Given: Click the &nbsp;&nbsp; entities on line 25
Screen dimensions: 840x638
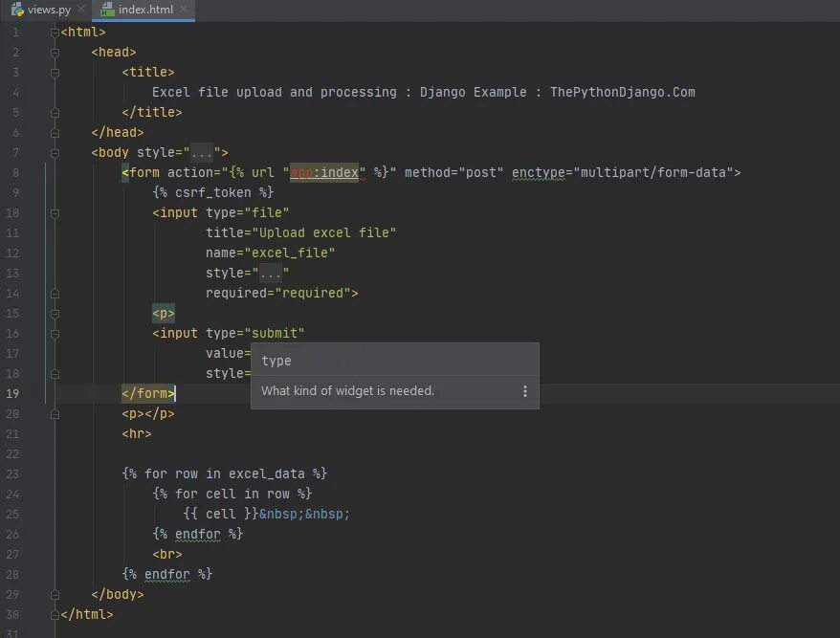Looking at the screenshot, I should pyautogui.click(x=304, y=515).
